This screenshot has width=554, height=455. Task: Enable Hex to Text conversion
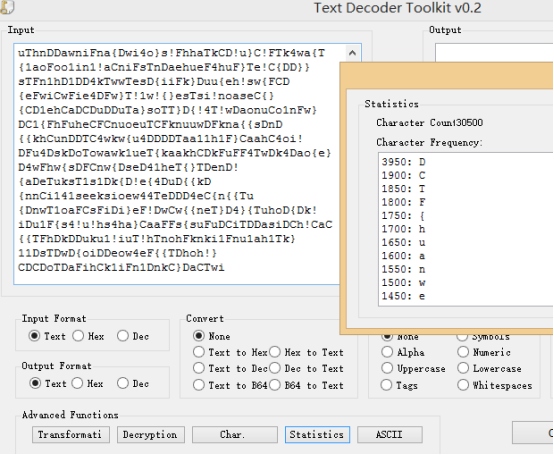[x=306, y=352]
